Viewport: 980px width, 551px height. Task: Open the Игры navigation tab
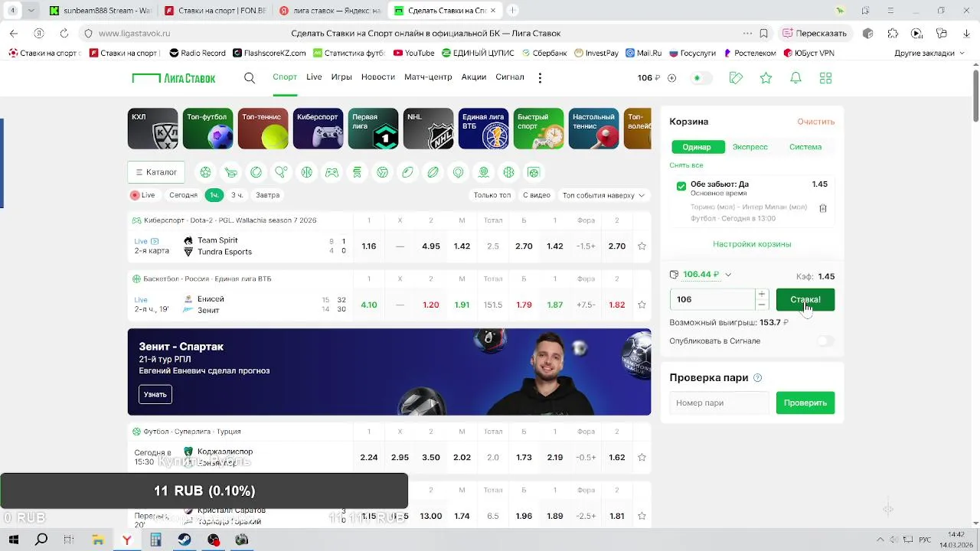coord(341,77)
